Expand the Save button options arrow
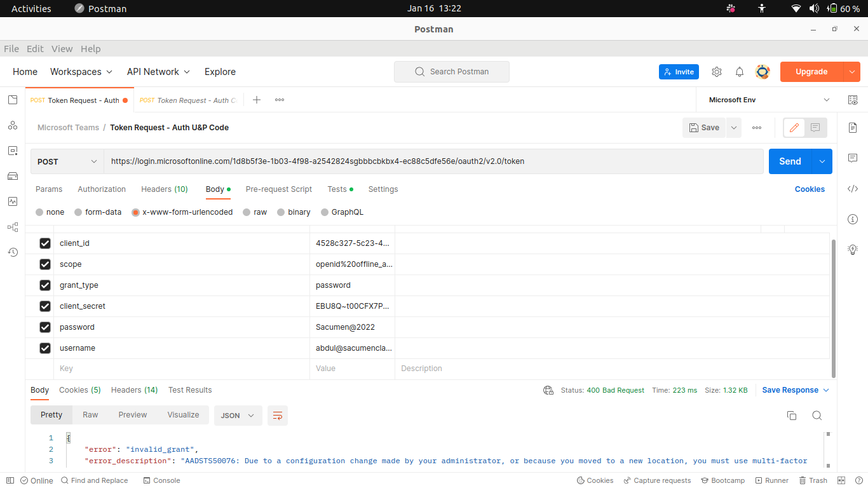This screenshot has width=868, height=488. click(x=734, y=128)
